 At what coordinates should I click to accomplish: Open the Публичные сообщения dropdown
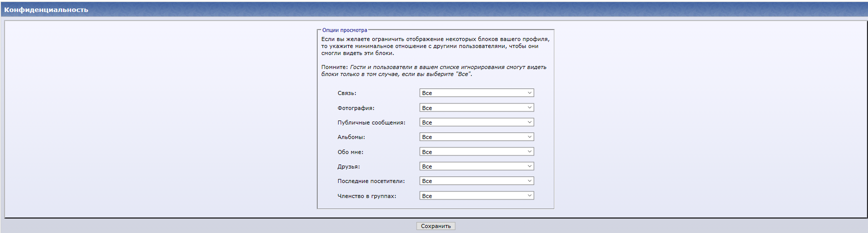(476, 122)
